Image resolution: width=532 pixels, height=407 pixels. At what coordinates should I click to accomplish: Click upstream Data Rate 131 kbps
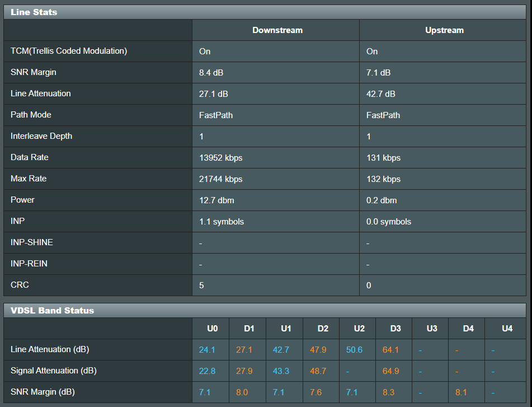[x=383, y=158]
